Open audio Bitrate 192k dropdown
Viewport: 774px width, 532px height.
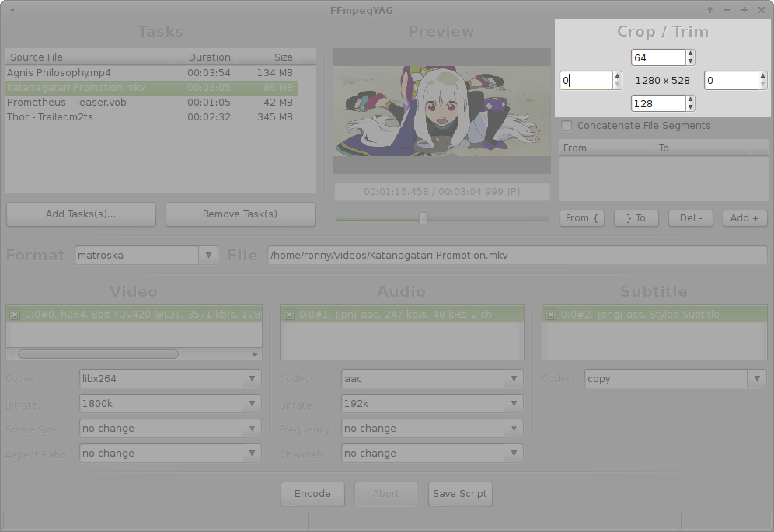pos(514,404)
